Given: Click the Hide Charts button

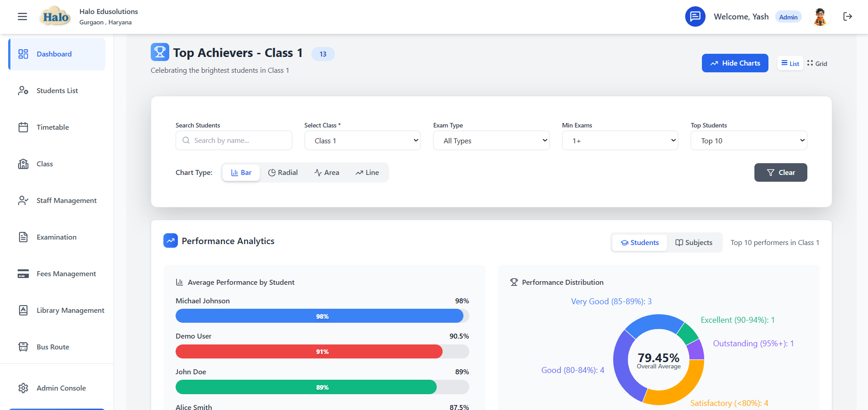Looking at the screenshot, I should point(734,63).
